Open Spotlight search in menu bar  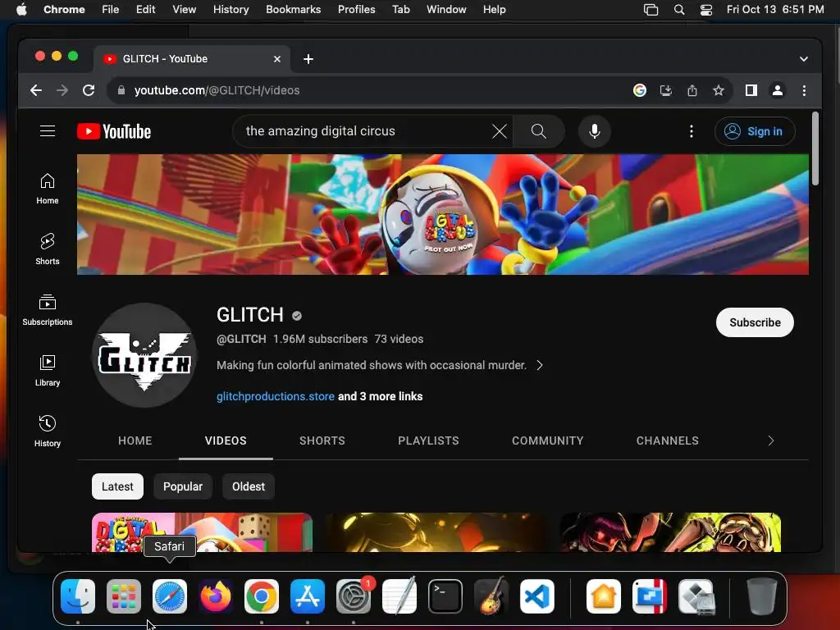point(678,9)
